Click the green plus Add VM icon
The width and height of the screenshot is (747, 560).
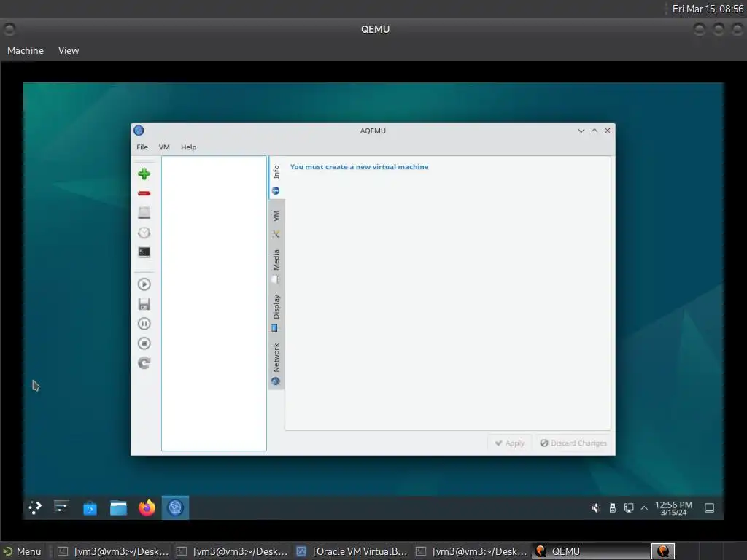[x=144, y=174]
